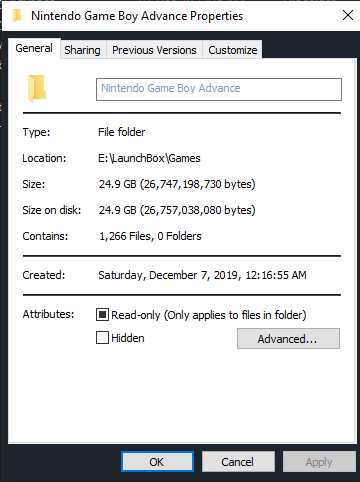Confirm changes with the OK button

point(157,462)
